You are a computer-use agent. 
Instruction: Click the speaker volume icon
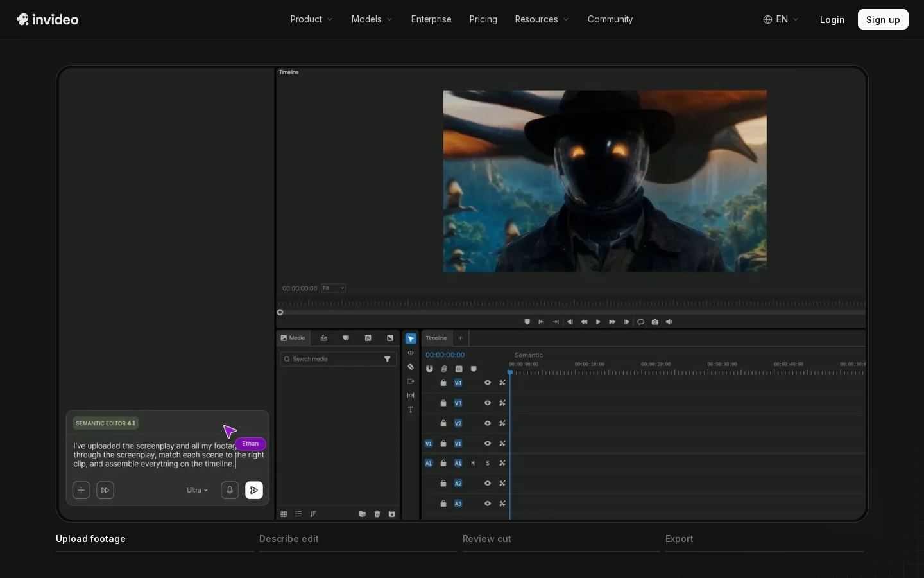tap(669, 322)
